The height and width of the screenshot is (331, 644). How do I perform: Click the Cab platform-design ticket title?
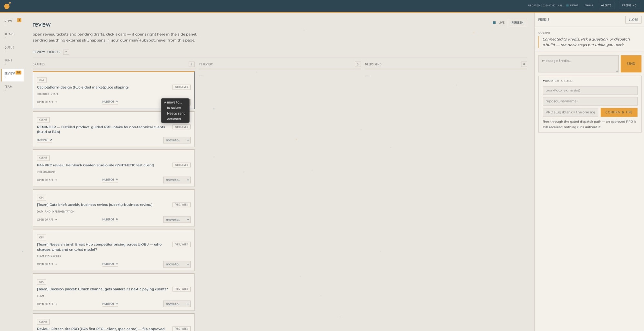click(x=83, y=87)
